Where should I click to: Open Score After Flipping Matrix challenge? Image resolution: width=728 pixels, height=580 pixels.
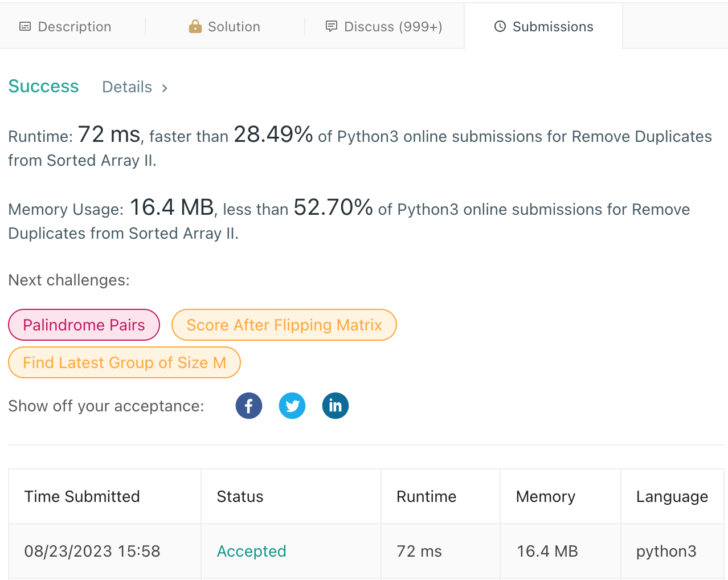coord(284,325)
